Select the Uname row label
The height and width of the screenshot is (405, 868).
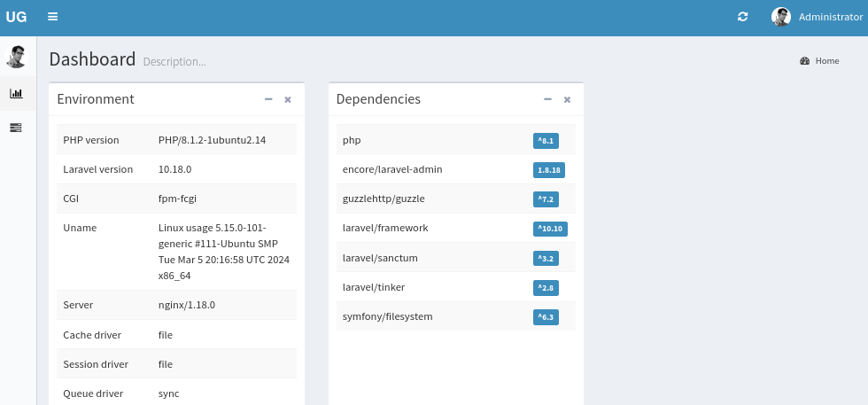80,228
